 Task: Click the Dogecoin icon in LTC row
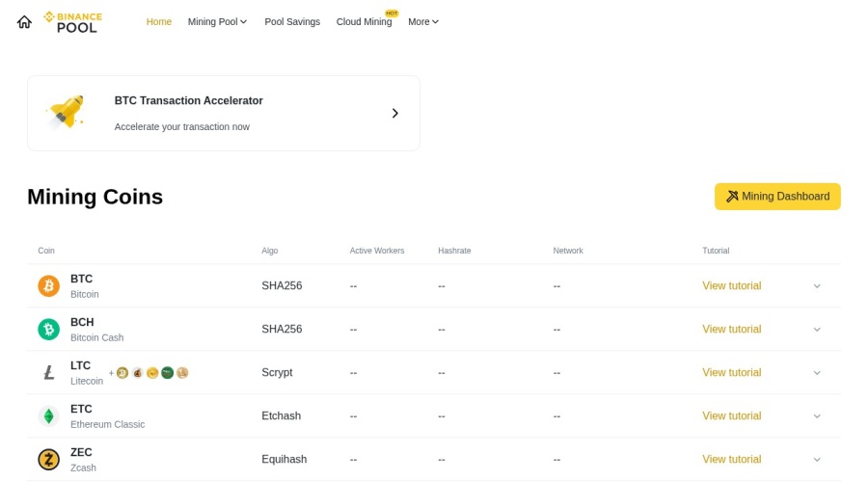(122, 373)
